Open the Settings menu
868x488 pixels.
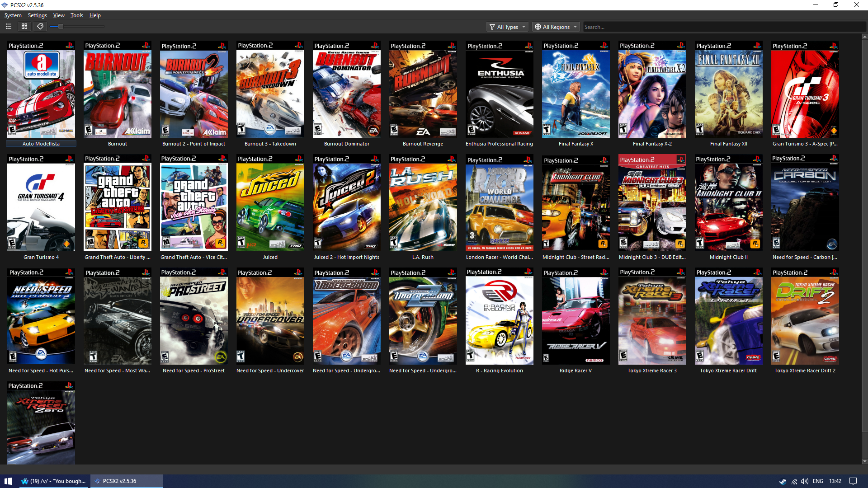click(38, 15)
